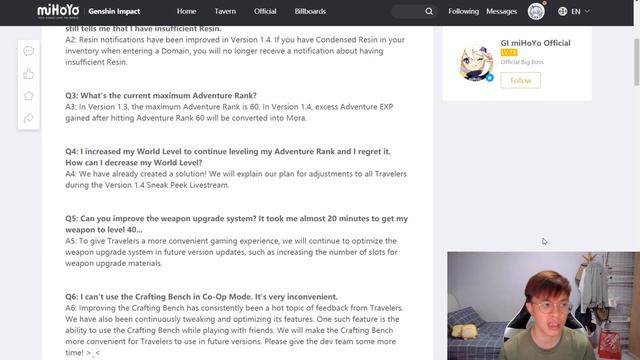The height and width of the screenshot is (360, 640).
Task: Click the search input field
Action: coord(408,11)
